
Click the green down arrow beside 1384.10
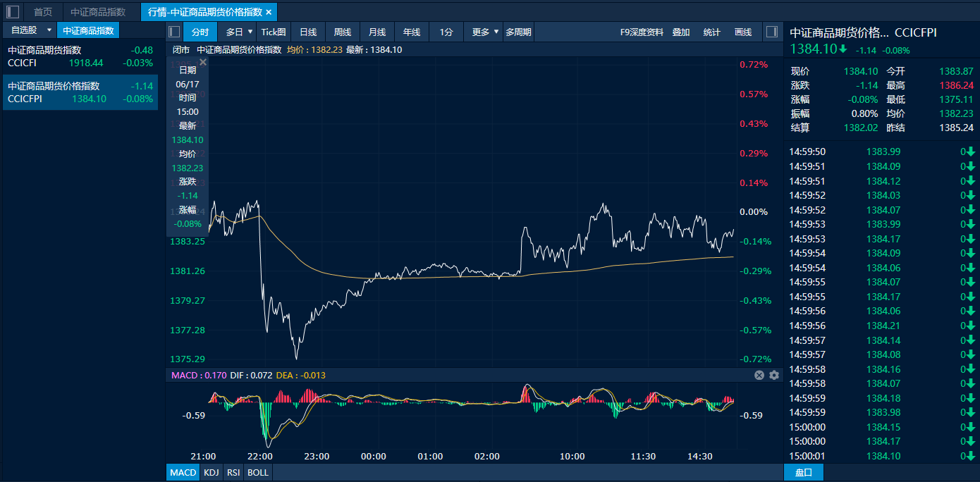pos(843,49)
